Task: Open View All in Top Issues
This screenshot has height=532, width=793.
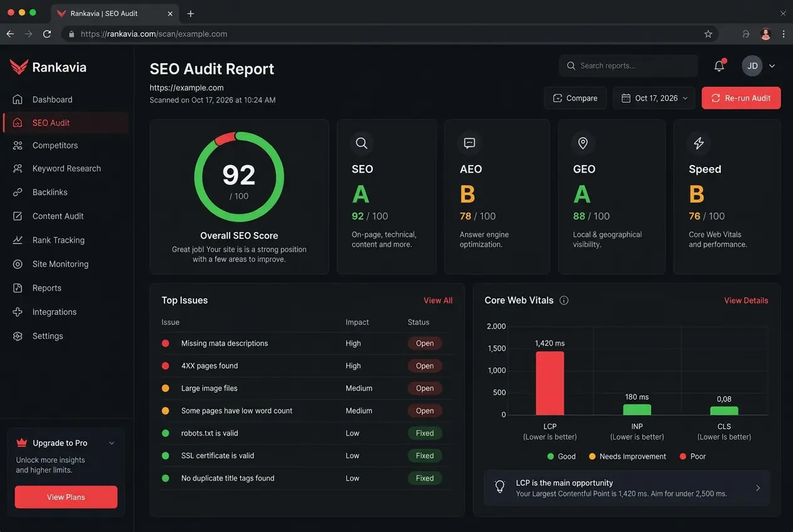Action: pyautogui.click(x=438, y=301)
